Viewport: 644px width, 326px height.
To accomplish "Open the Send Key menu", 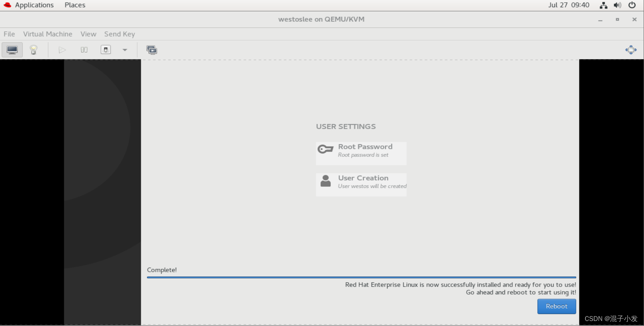I will tap(120, 34).
